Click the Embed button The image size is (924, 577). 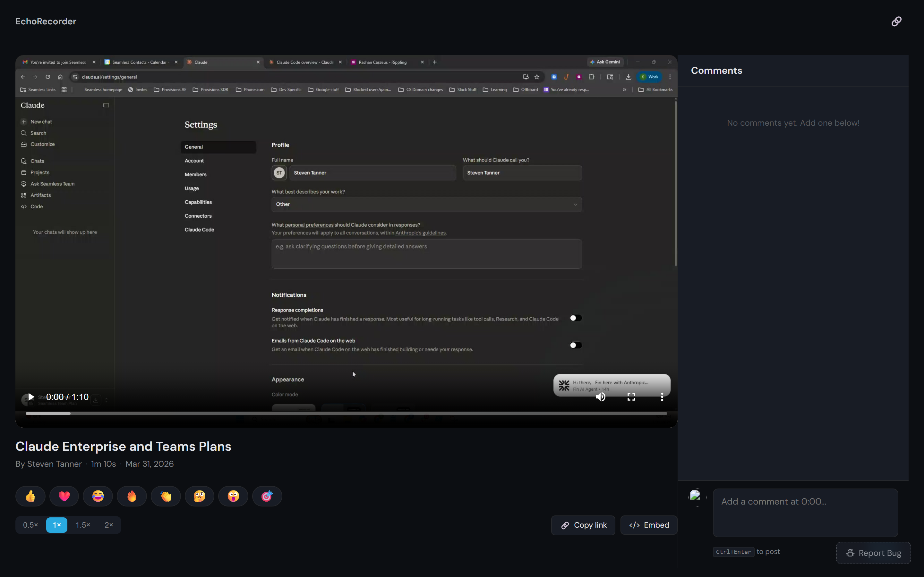[x=648, y=525]
